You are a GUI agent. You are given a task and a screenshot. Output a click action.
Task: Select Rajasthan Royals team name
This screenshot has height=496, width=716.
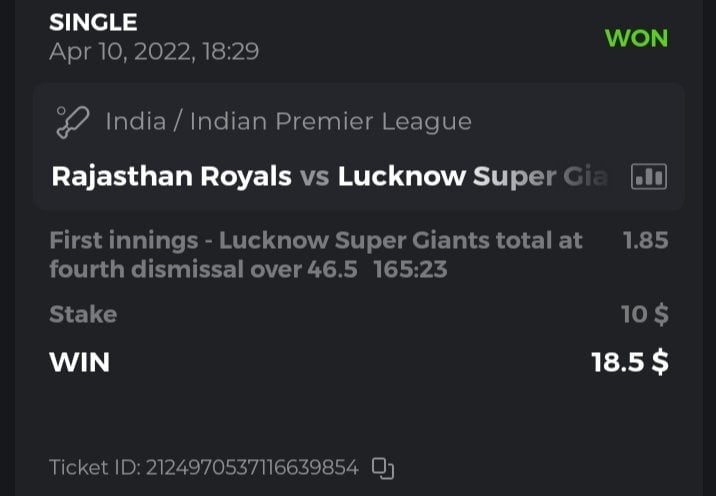click(171, 177)
